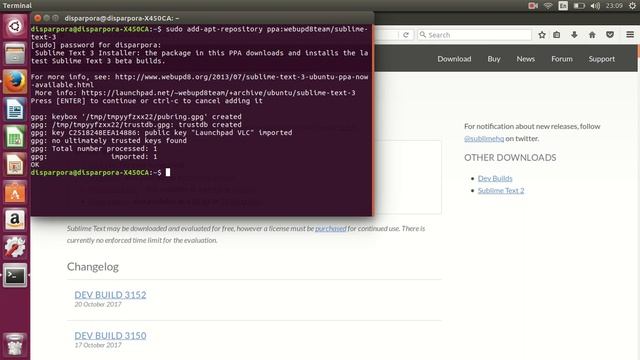The image size is (640, 360).
Task: Show Firefox bookmarks list icon
Action: 557,35
